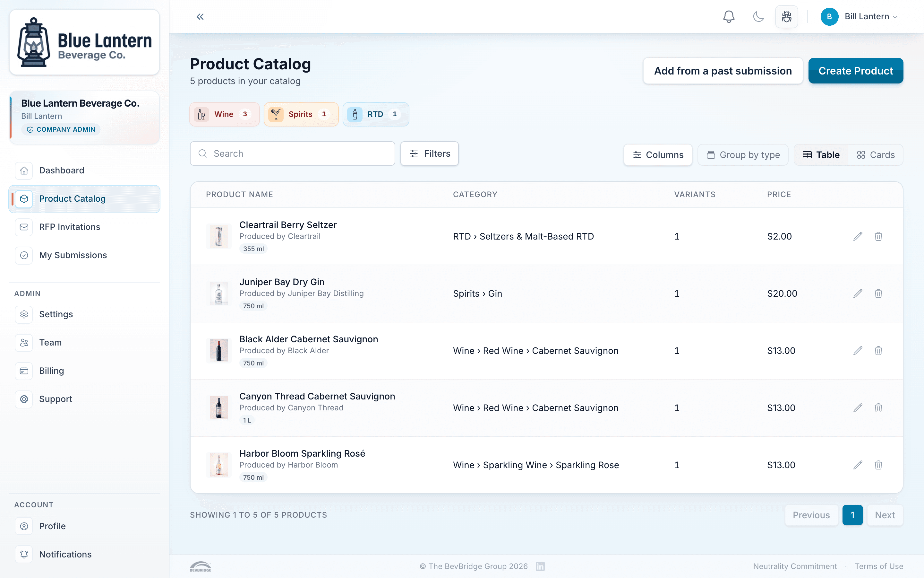Click the Previous page button
The width and height of the screenshot is (924, 578).
811,515
